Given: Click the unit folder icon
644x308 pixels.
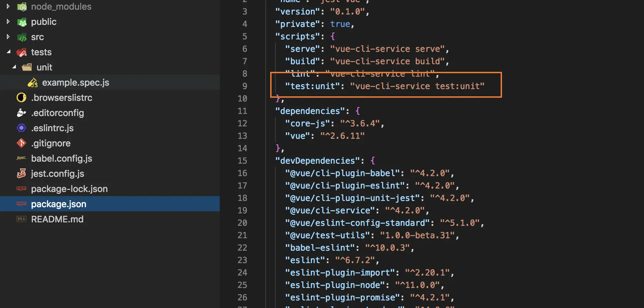Looking at the screenshot, I should [27, 67].
